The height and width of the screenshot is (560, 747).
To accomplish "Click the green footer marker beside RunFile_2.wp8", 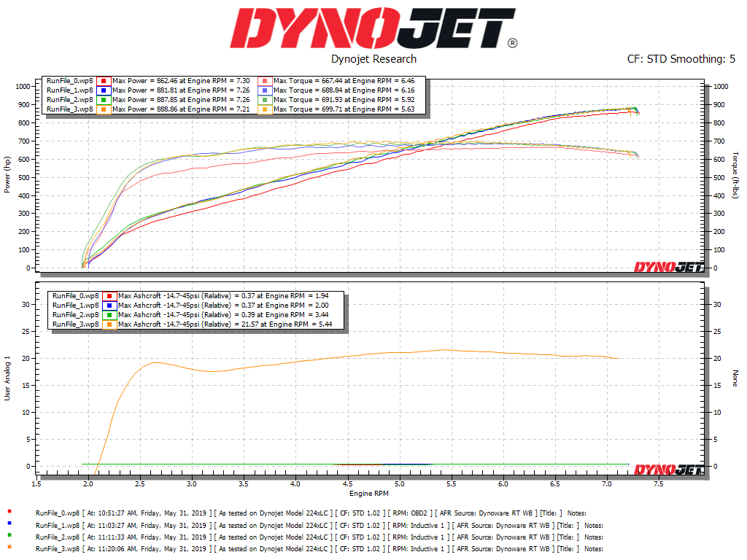I will (9, 535).
